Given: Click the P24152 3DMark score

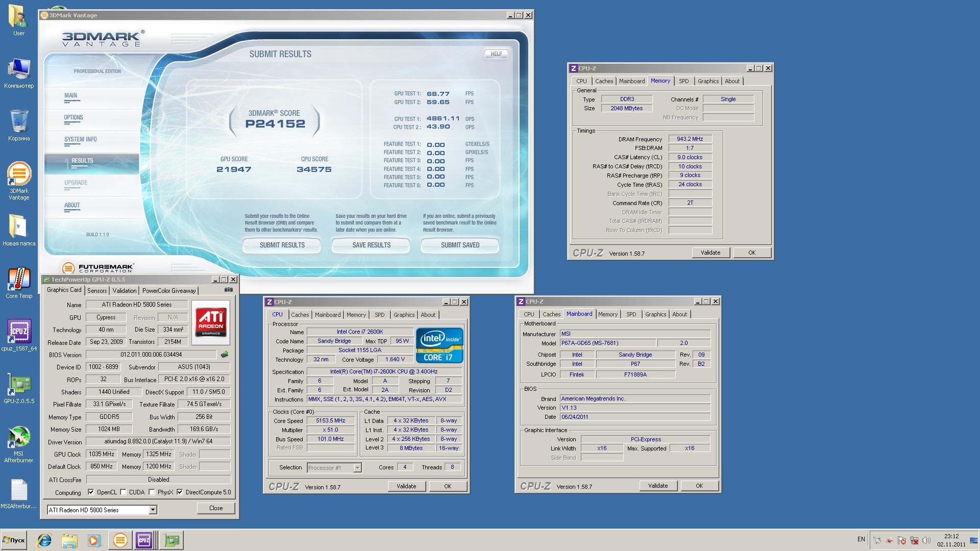Looking at the screenshot, I should coord(275,123).
